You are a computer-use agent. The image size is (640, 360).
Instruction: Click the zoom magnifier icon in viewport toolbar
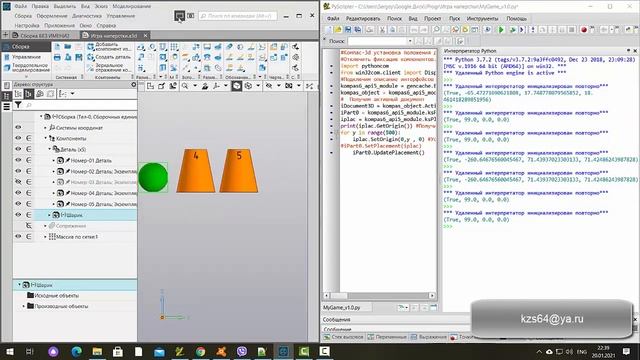point(185,86)
